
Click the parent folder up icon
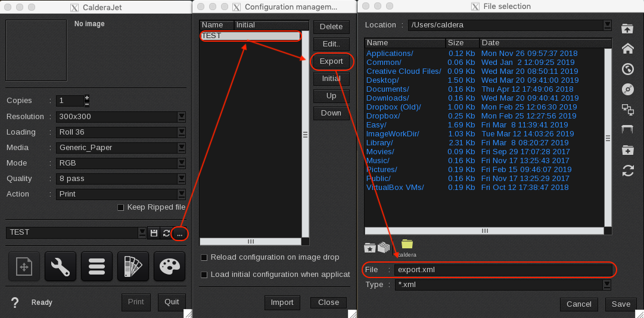click(x=627, y=29)
